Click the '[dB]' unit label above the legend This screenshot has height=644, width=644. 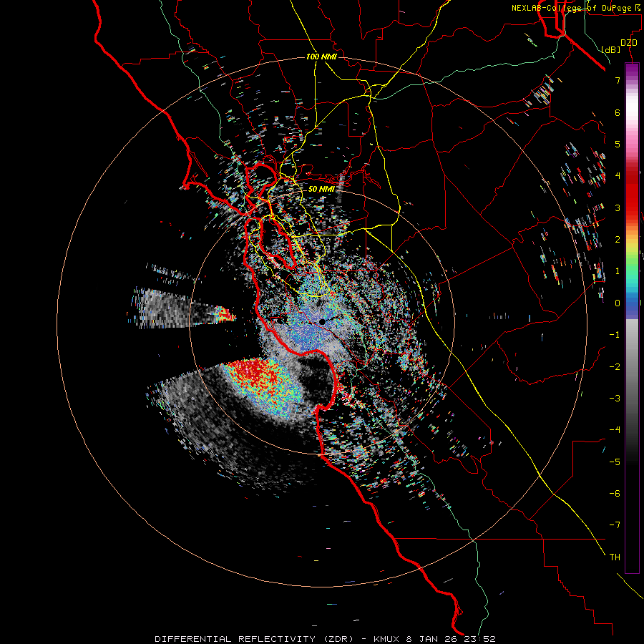611,49
